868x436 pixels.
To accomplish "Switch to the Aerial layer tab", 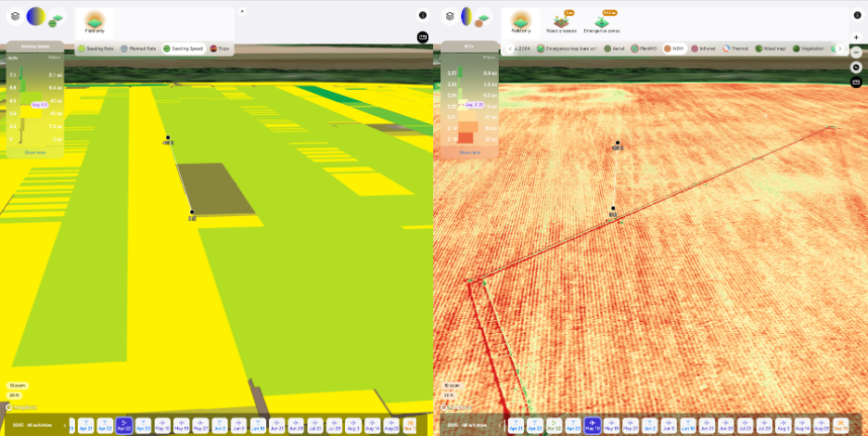I will [x=615, y=48].
